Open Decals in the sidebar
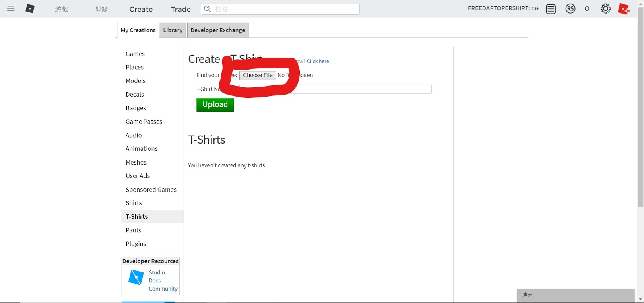Screen dimensions: 644x303 point(135,95)
